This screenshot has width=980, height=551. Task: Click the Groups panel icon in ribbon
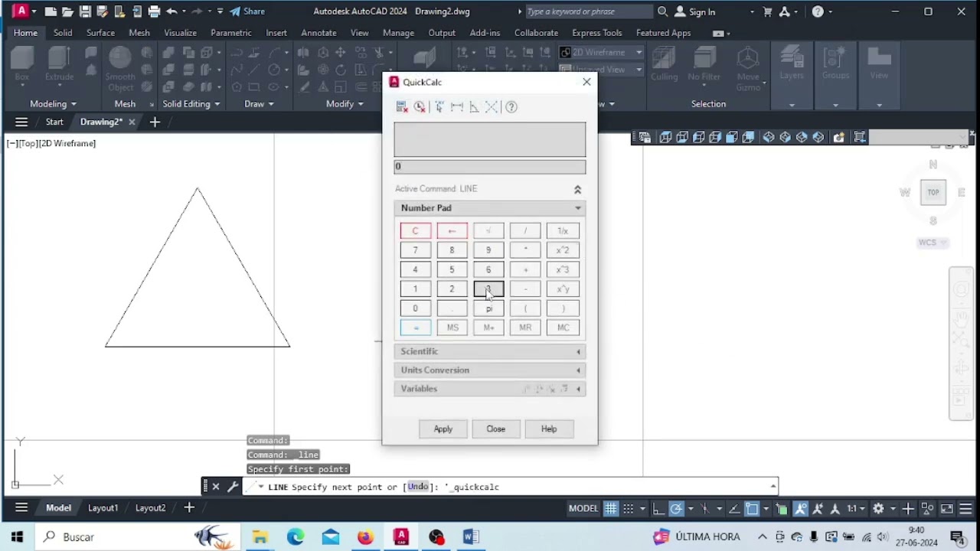pyautogui.click(x=835, y=64)
